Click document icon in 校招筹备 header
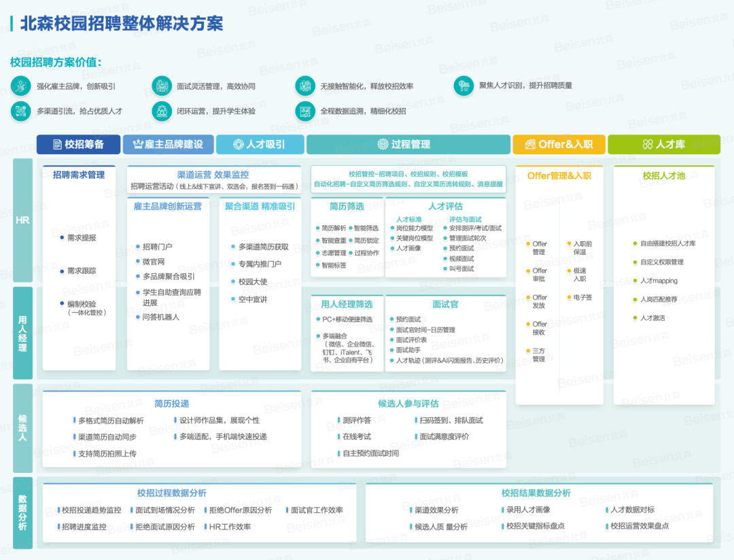This screenshot has height=560, width=734. coord(57,145)
